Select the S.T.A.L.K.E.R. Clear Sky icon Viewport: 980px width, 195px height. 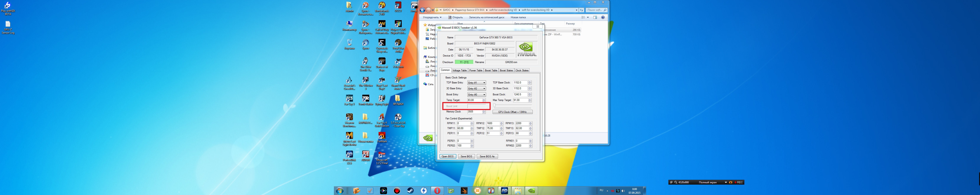click(398, 120)
